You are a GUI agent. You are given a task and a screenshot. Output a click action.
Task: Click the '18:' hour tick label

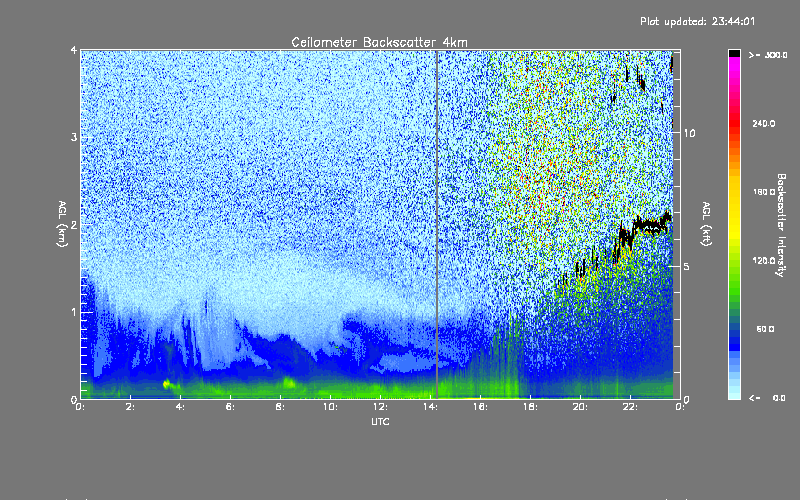click(531, 407)
